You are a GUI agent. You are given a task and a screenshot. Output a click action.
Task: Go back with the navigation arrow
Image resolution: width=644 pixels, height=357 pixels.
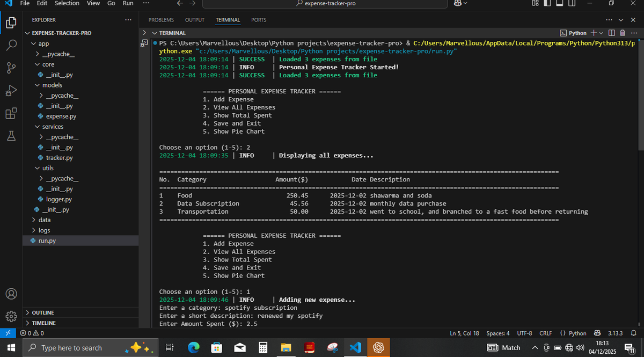click(180, 3)
